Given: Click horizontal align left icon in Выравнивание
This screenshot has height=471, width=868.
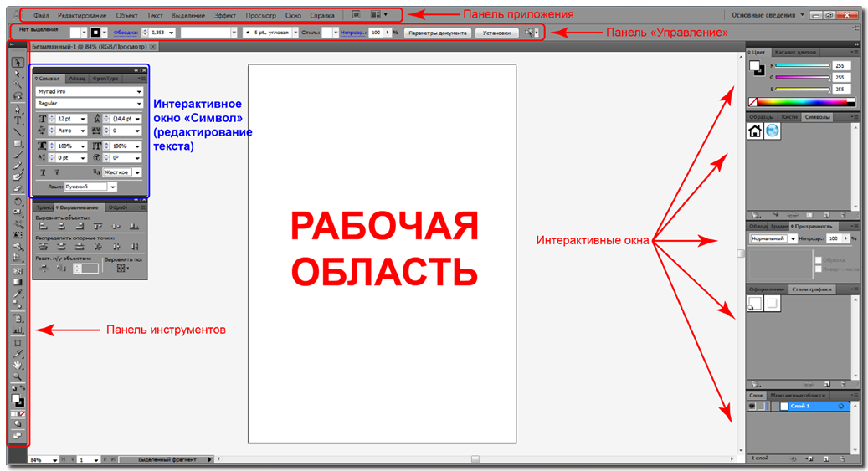Looking at the screenshot, I should click(x=42, y=226).
